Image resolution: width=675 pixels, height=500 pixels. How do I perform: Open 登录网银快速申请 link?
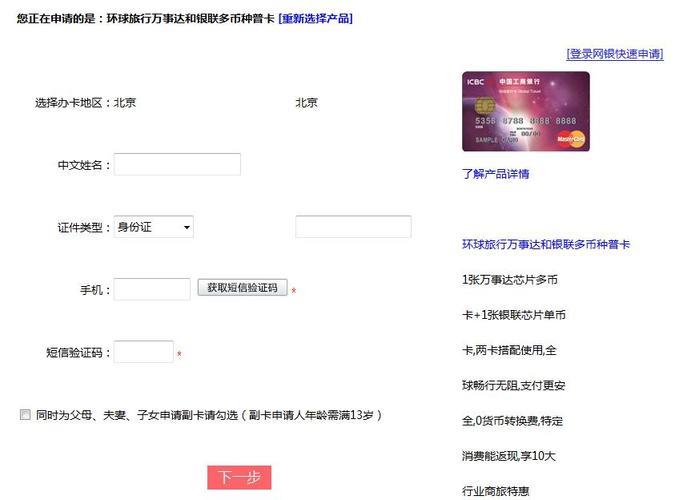pos(614,54)
